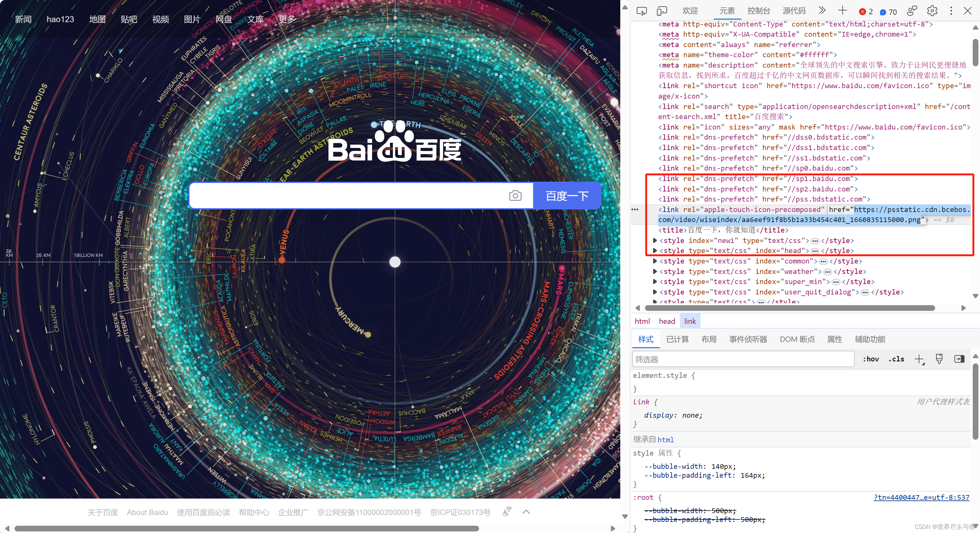The image size is (980, 533).
Task: Activate the inspect element picker icon
Action: [642, 11]
